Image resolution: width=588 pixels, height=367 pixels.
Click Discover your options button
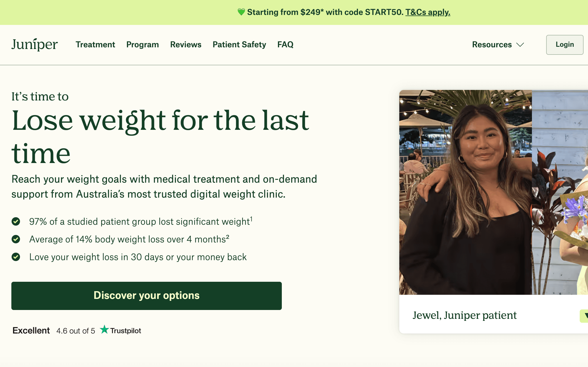click(x=147, y=296)
